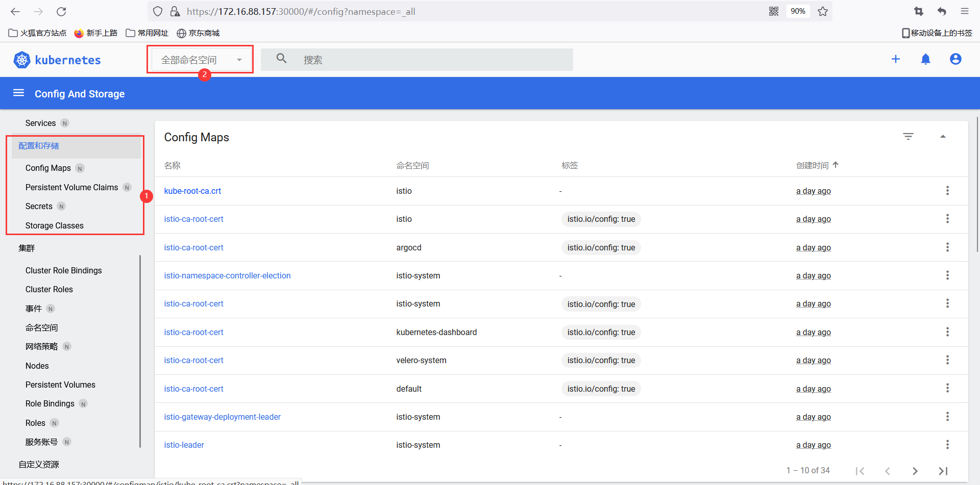This screenshot has height=485, width=980.
Task: Click the browser back arrow
Action: (15, 11)
